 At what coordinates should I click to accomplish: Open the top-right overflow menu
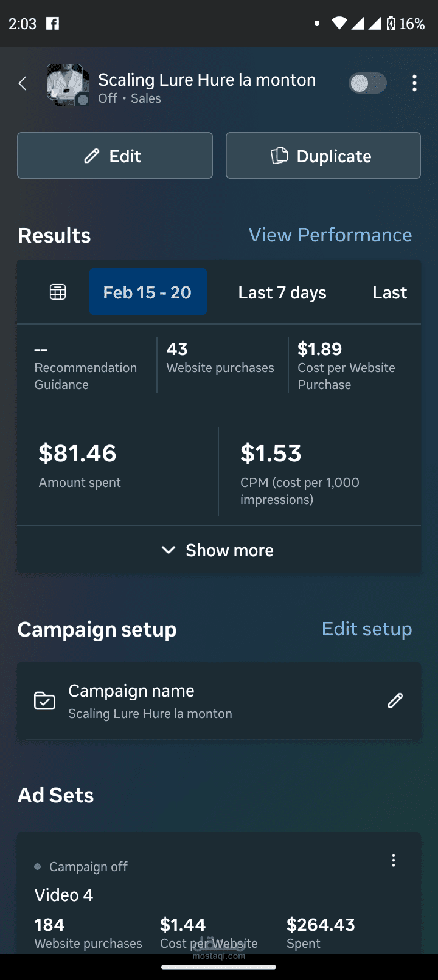(x=414, y=83)
